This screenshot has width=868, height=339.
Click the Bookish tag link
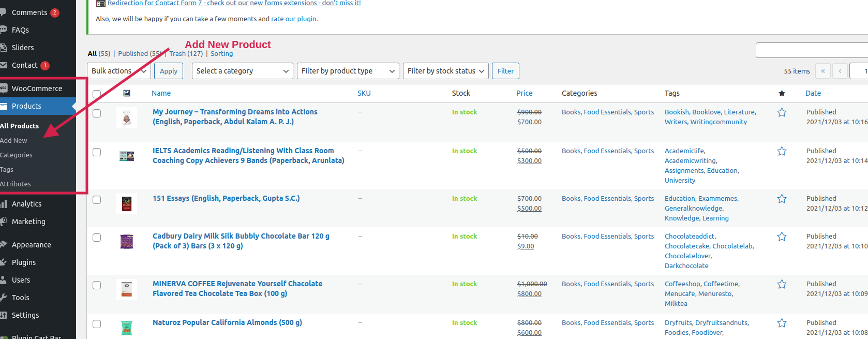[x=677, y=112]
